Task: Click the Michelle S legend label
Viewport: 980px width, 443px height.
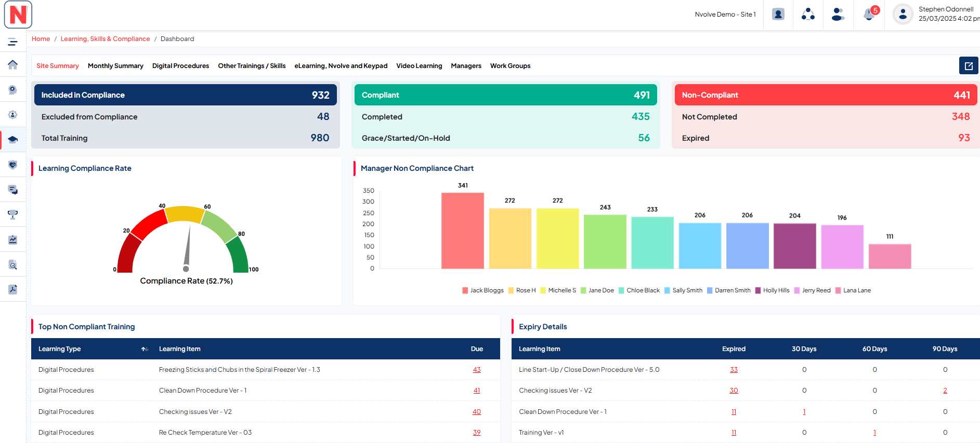Action: [x=562, y=290]
